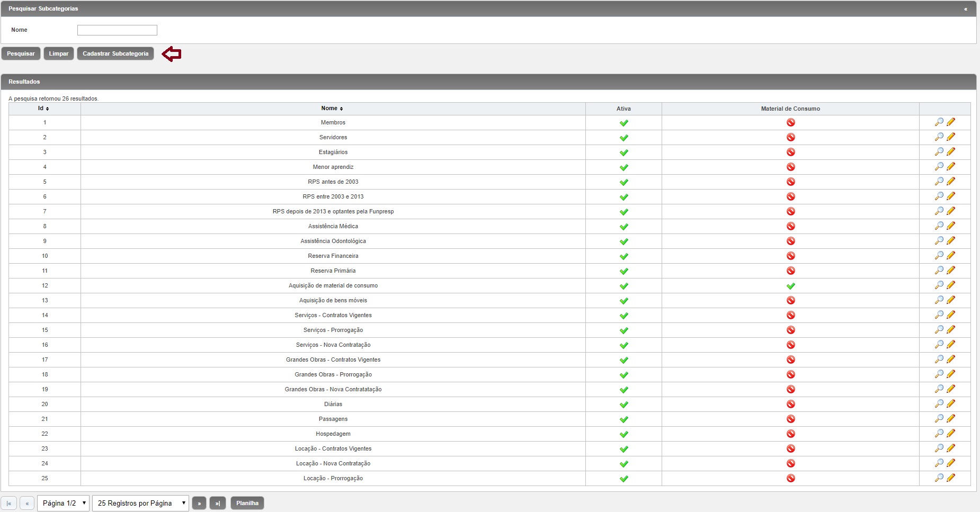Screen dimensions: 980x512
Task: Open the Página 1/2 page selector
Action: (63, 503)
